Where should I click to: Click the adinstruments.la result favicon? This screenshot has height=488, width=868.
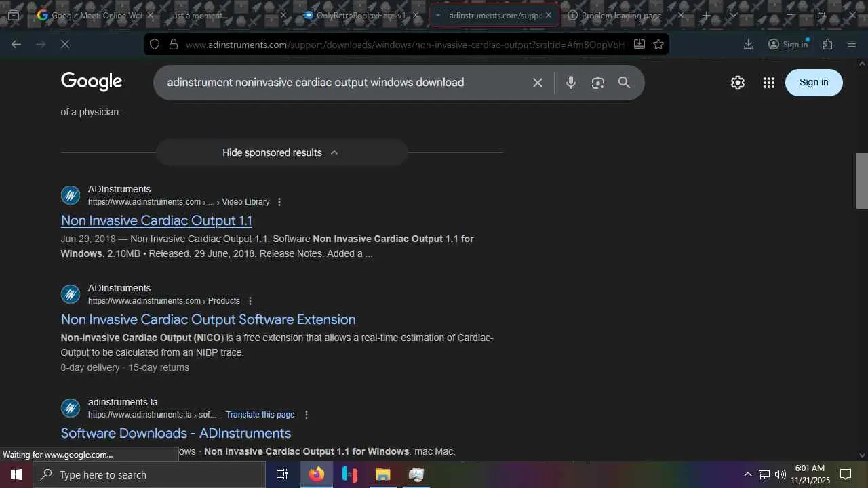pyautogui.click(x=71, y=408)
